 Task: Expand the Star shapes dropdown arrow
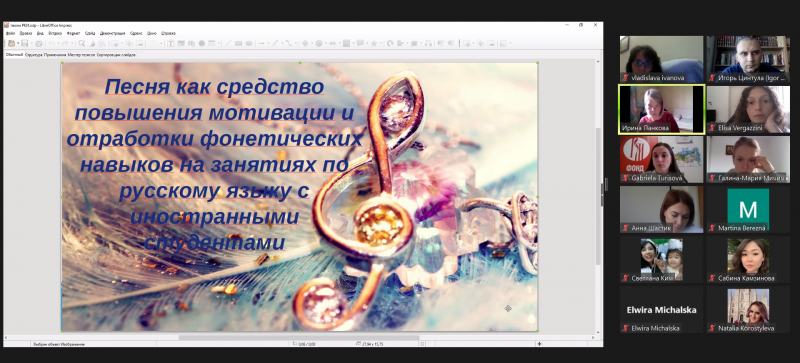click(x=381, y=43)
